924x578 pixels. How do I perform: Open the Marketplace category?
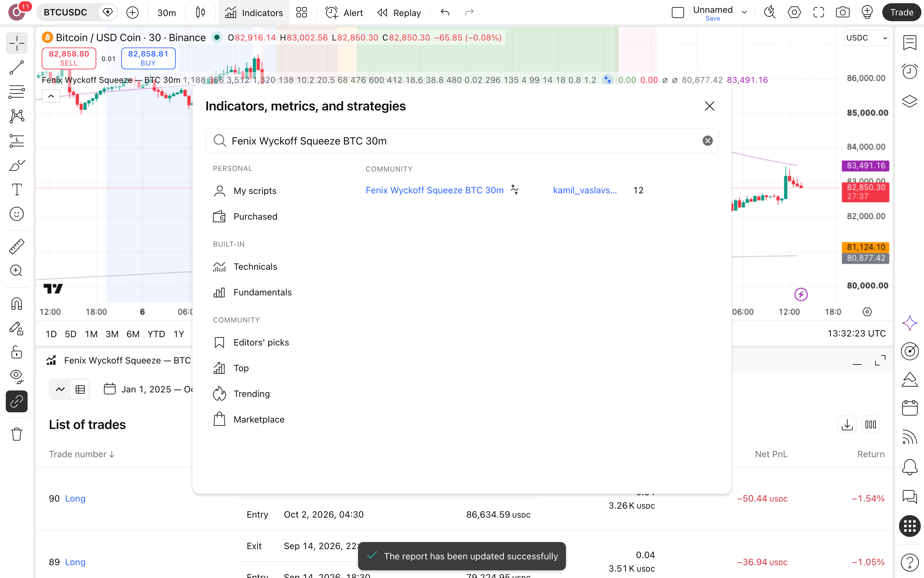click(x=249, y=419)
